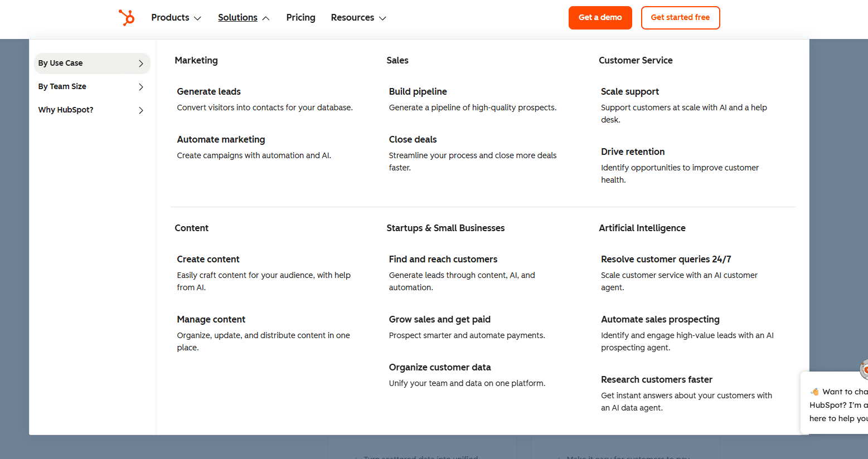Image resolution: width=868 pixels, height=459 pixels.
Task: Click 'Convert visitors into contacts' description text
Action: (x=264, y=108)
